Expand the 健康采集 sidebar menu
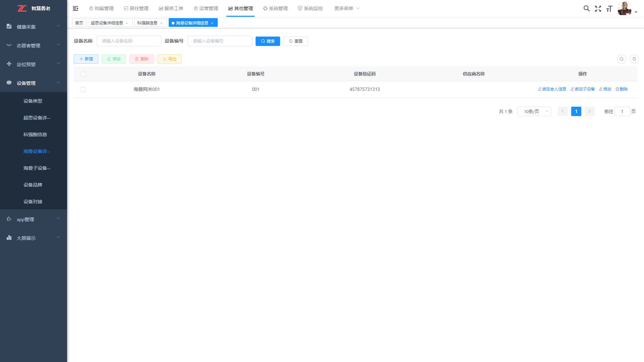This screenshot has width=644, height=362. point(33,27)
